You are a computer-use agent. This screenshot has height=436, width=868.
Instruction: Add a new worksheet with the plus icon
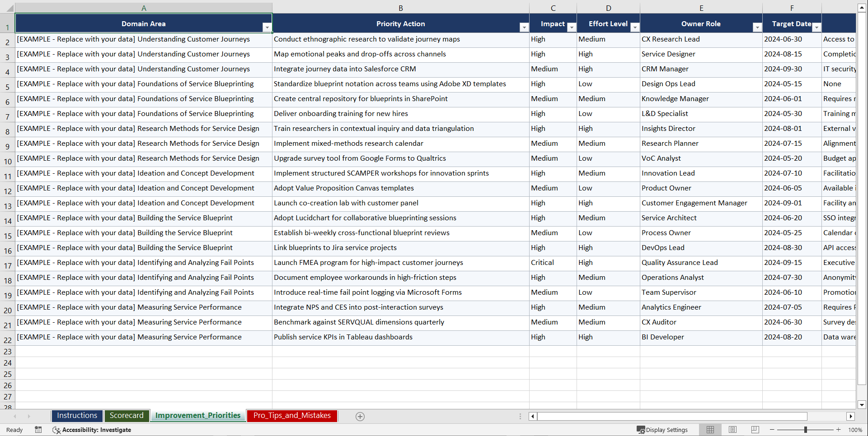click(x=360, y=416)
